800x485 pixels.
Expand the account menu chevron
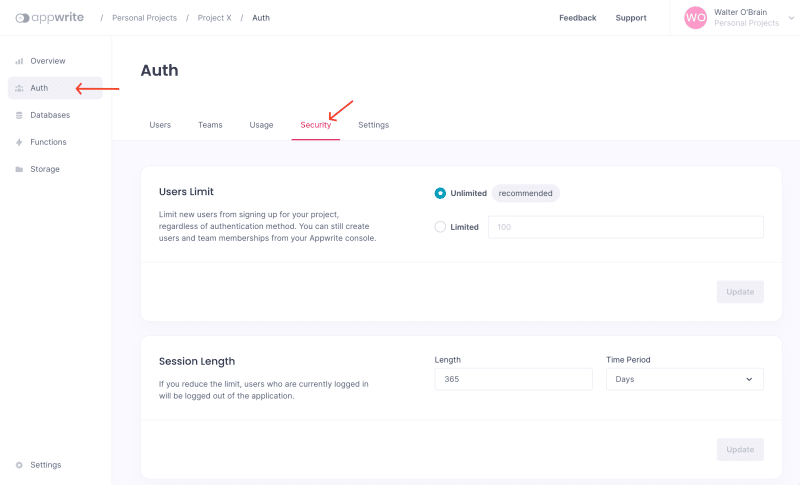pyautogui.click(x=791, y=18)
